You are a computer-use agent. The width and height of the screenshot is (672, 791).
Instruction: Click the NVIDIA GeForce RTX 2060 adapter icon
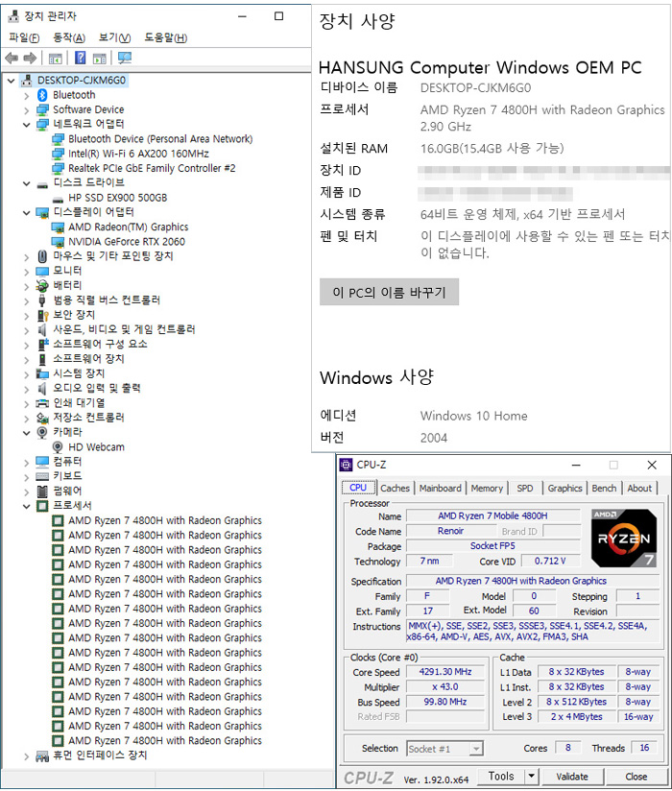click(x=58, y=242)
